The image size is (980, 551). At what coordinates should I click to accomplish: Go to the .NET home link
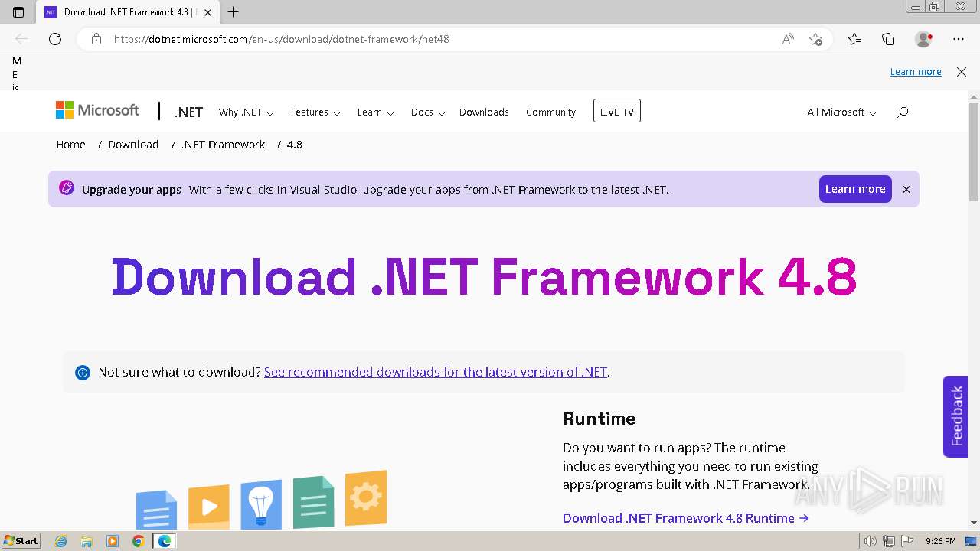188,112
